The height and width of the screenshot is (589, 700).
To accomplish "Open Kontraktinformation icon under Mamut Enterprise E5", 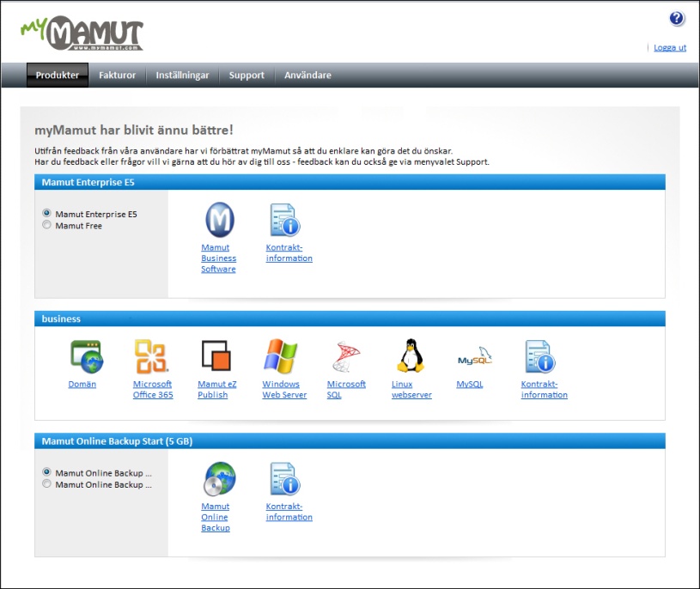I will click(x=285, y=220).
